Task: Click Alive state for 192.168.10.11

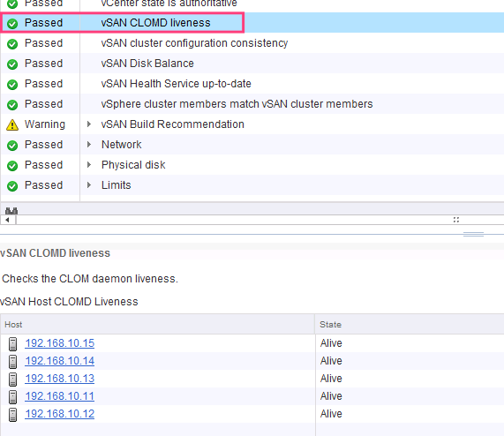Action: (x=331, y=396)
